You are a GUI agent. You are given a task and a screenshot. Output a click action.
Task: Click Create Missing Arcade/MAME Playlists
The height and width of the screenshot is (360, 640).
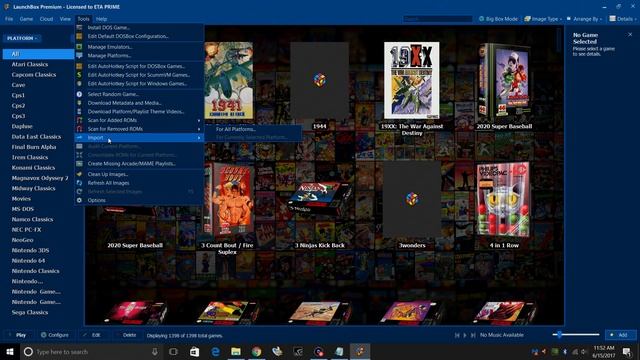pos(139,164)
